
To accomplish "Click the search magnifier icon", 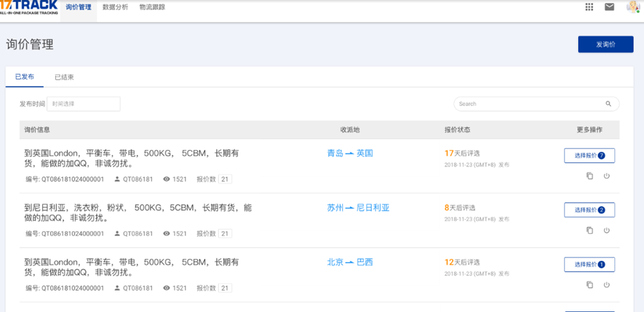I will click(x=608, y=104).
